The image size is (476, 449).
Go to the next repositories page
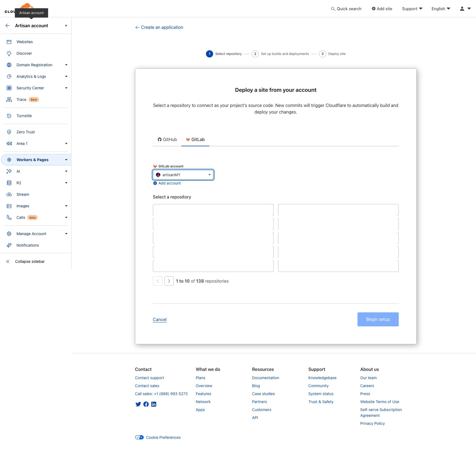pos(169,281)
